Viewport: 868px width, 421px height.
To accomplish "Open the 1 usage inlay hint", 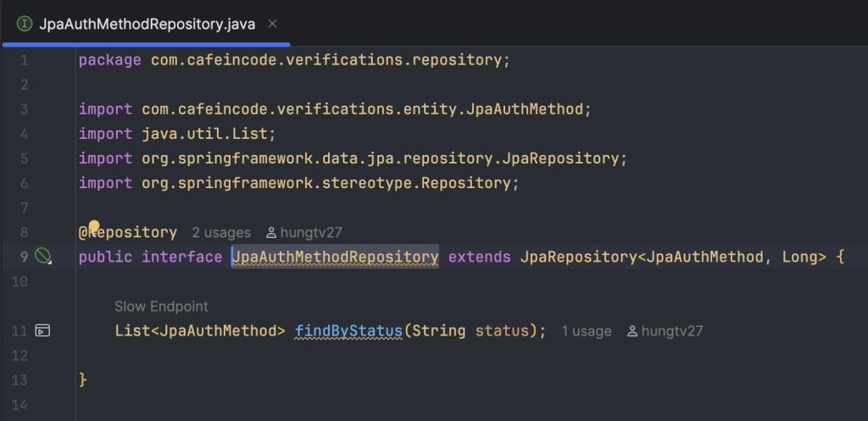I will pyautogui.click(x=587, y=331).
